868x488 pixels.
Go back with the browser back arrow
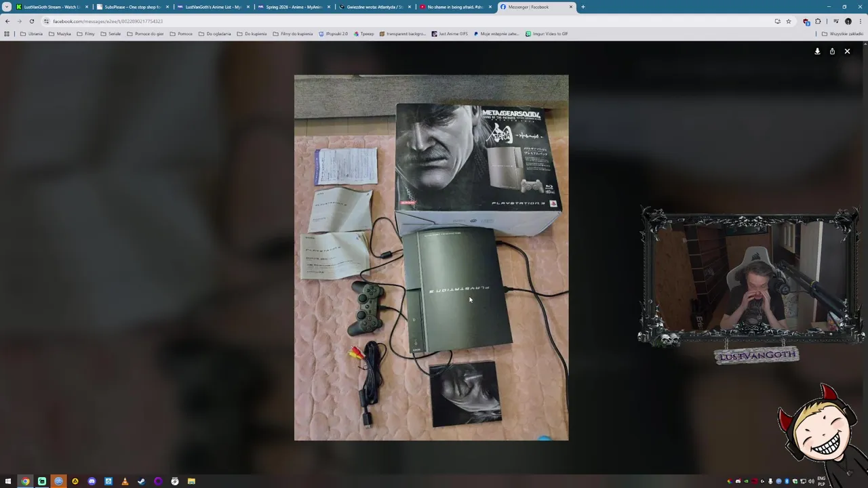(x=7, y=21)
